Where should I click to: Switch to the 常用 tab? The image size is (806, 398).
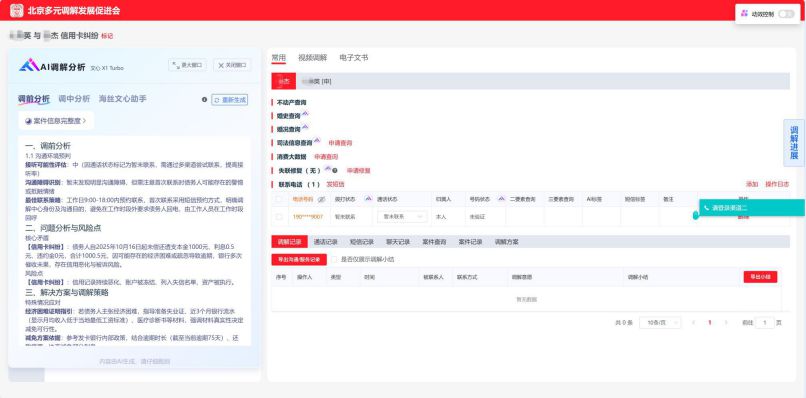pyautogui.click(x=279, y=58)
